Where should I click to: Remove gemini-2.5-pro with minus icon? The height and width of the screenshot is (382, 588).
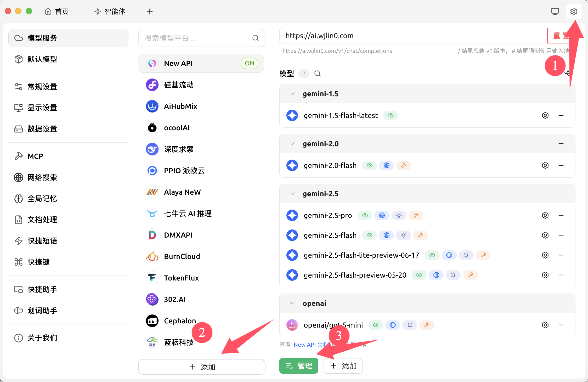pyautogui.click(x=561, y=215)
